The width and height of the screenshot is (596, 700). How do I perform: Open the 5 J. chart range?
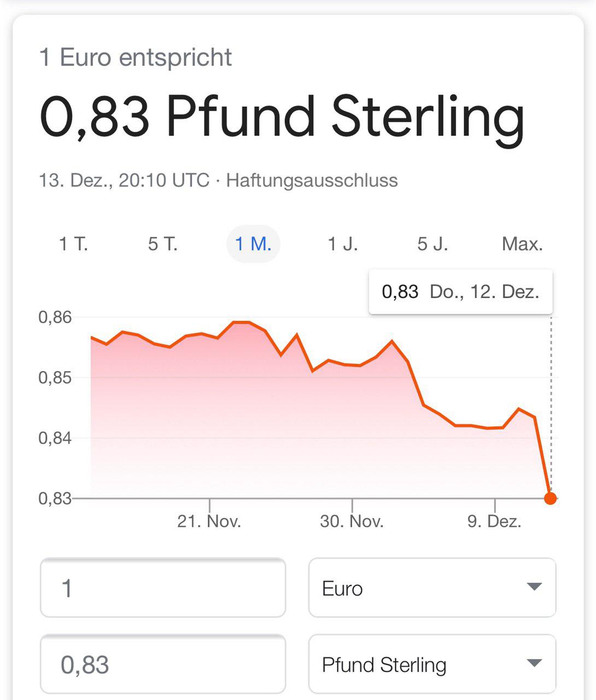(x=433, y=244)
